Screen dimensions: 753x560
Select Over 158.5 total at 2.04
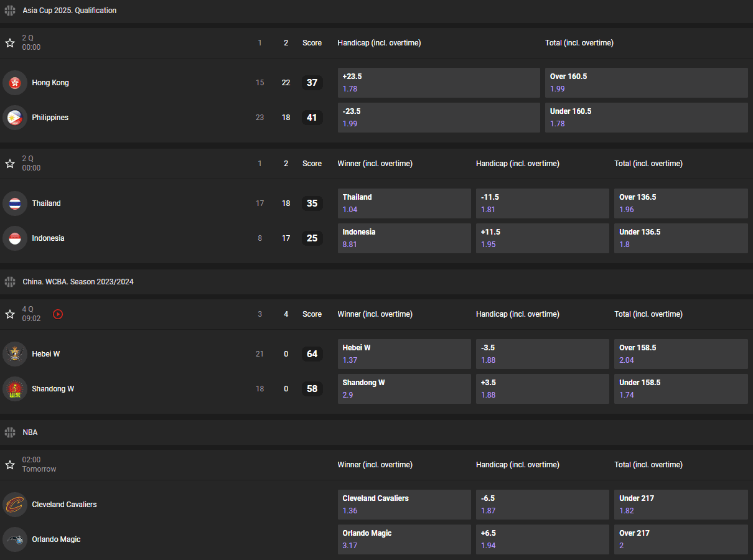(681, 354)
